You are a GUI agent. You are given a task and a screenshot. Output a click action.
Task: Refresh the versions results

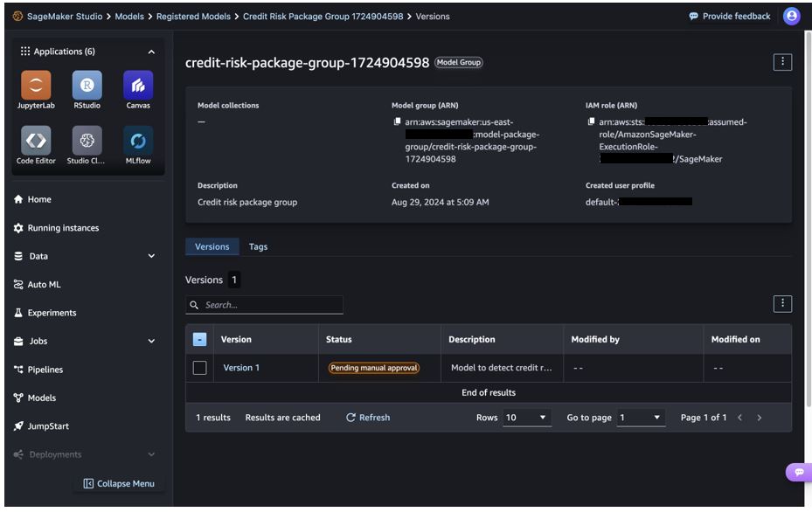pyautogui.click(x=368, y=418)
